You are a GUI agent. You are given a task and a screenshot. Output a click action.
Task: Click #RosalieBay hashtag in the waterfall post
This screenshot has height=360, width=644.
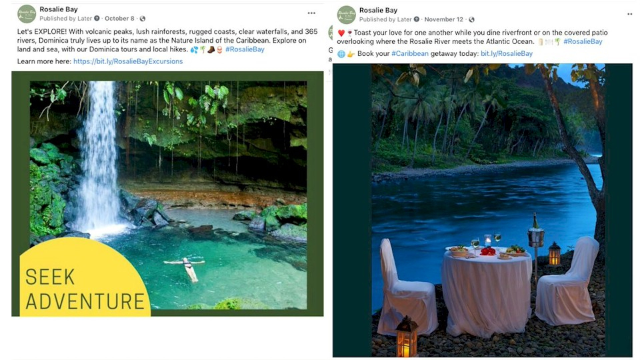click(x=245, y=49)
